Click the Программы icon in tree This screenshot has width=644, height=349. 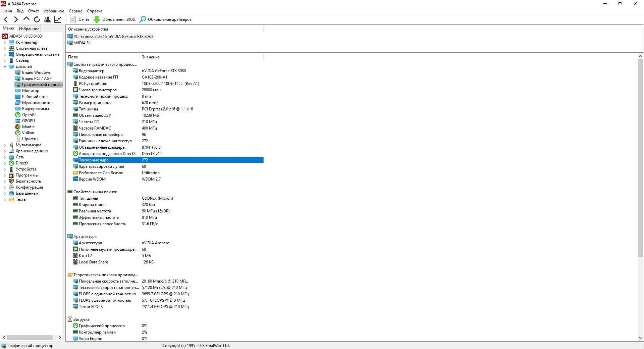(x=11, y=175)
